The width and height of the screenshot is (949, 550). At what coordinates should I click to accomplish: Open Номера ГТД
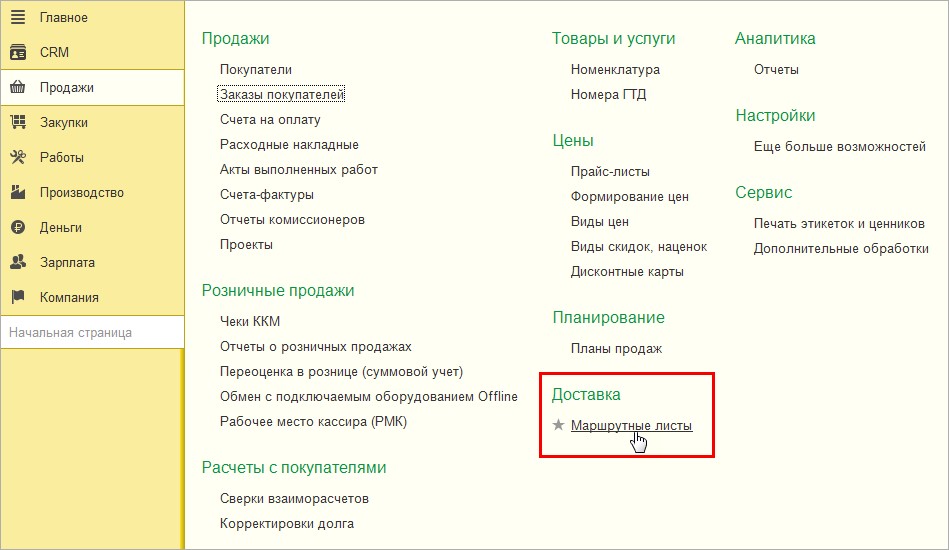coord(608,95)
